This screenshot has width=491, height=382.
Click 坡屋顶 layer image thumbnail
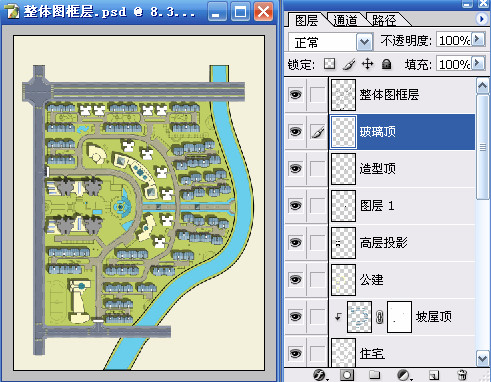point(359,317)
